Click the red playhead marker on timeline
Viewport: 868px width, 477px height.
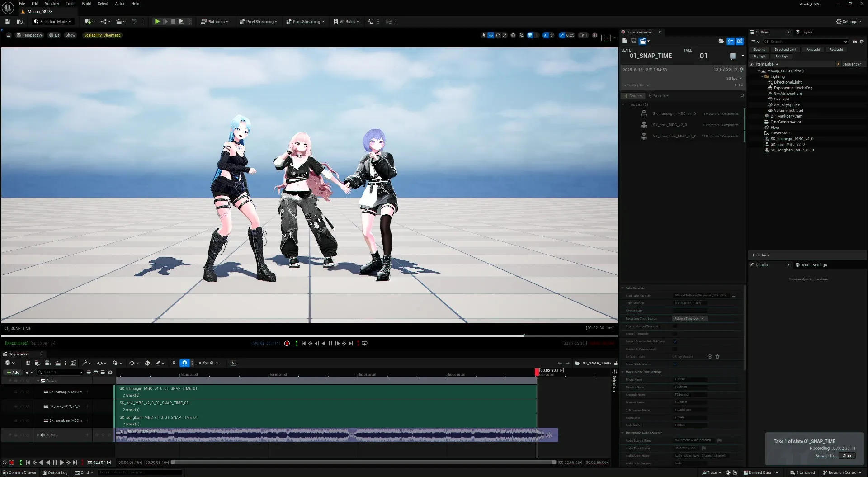(537, 372)
